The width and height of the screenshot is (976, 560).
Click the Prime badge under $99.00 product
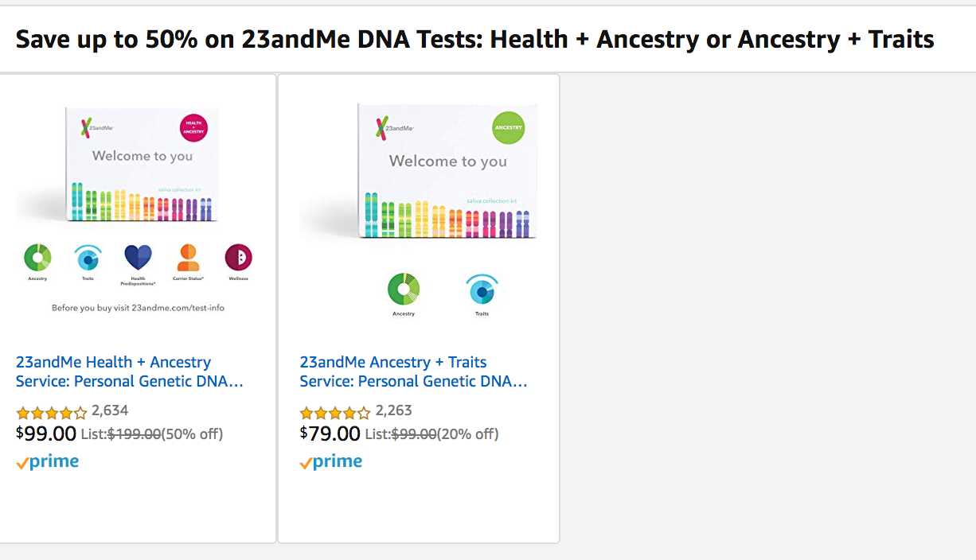[48, 462]
